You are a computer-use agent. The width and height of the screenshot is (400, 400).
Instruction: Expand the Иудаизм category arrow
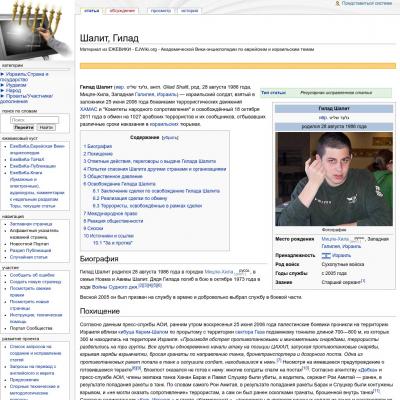2,85
